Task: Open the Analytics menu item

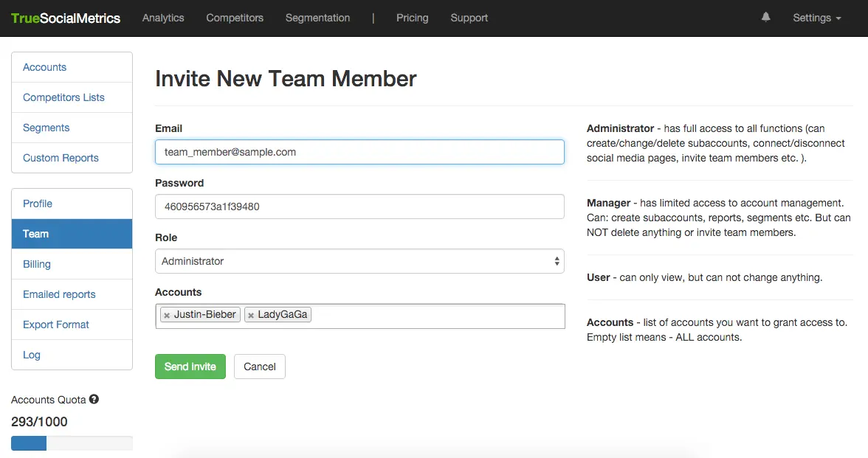Action: 163,18
